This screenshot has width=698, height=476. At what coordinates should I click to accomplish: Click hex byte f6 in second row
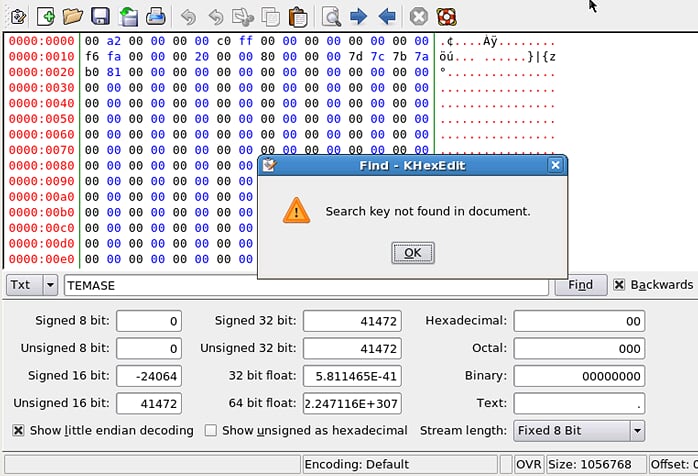pyautogui.click(x=92, y=57)
